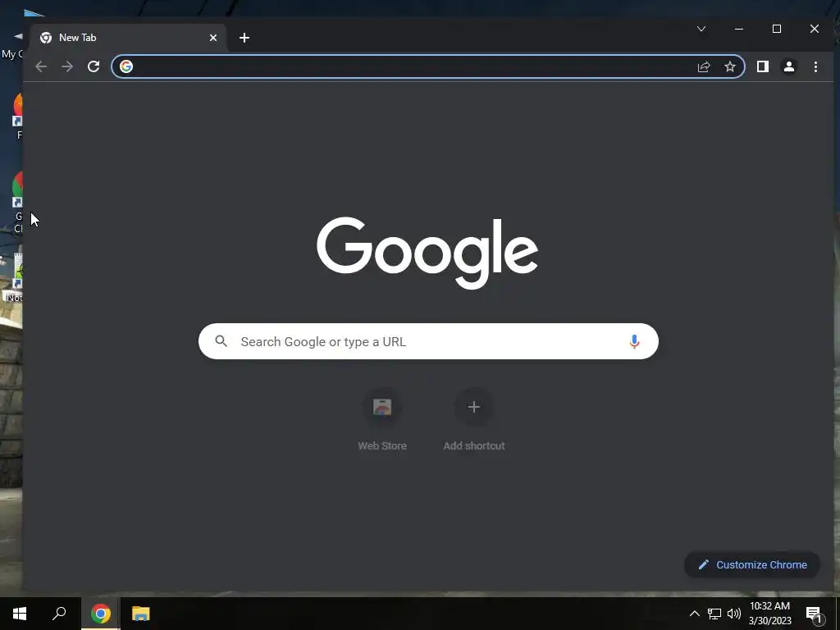This screenshot has width=840, height=630.
Task: Close the New Tab tab
Action: click(x=213, y=38)
